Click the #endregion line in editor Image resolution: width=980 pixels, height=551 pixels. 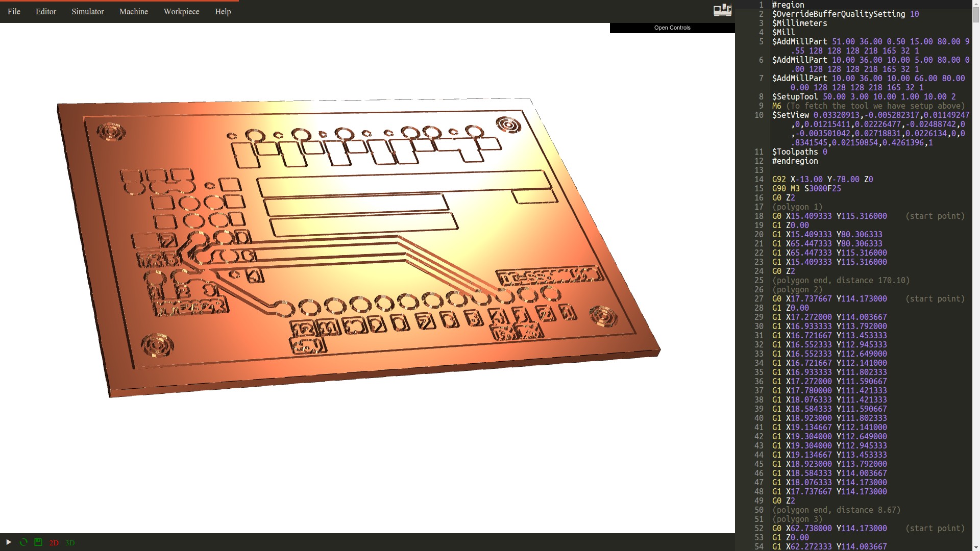[x=795, y=161]
